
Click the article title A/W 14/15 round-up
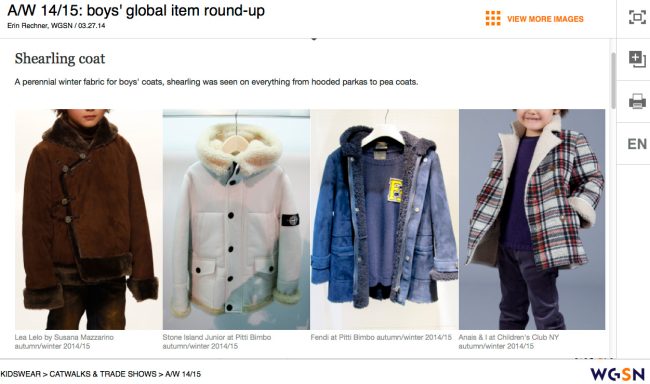(x=136, y=10)
